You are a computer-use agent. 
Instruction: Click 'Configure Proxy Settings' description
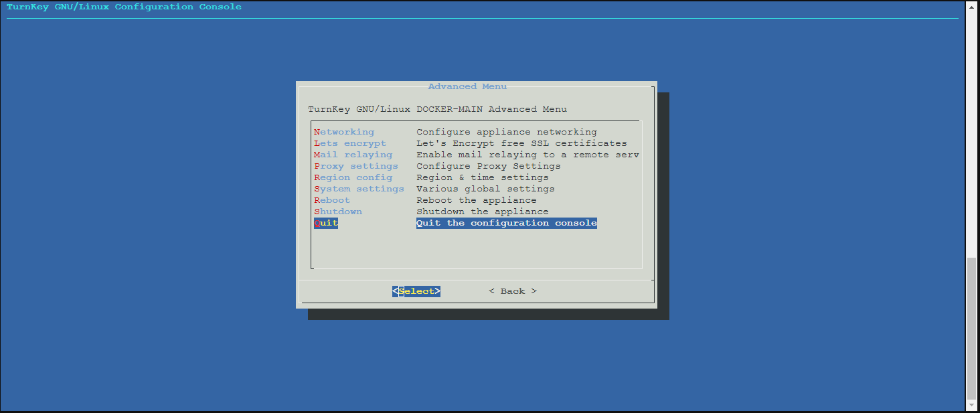pyautogui.click(x=489, y=166)
